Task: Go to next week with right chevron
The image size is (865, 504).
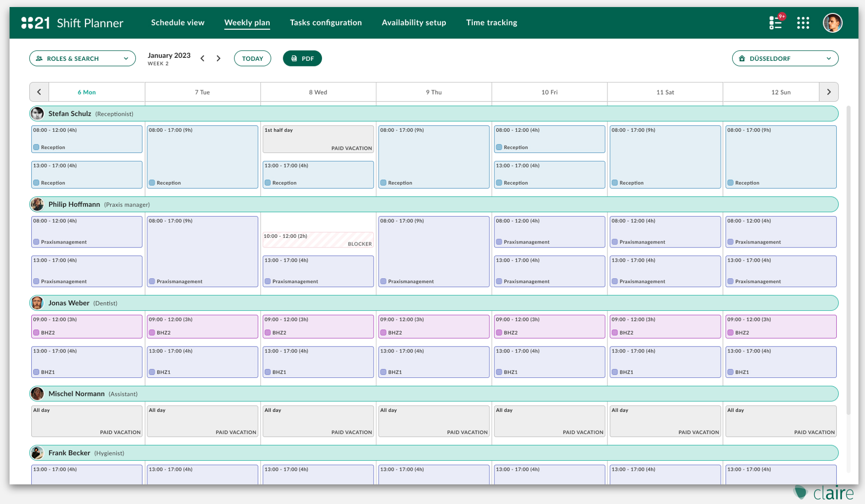Action: (218, 58)
